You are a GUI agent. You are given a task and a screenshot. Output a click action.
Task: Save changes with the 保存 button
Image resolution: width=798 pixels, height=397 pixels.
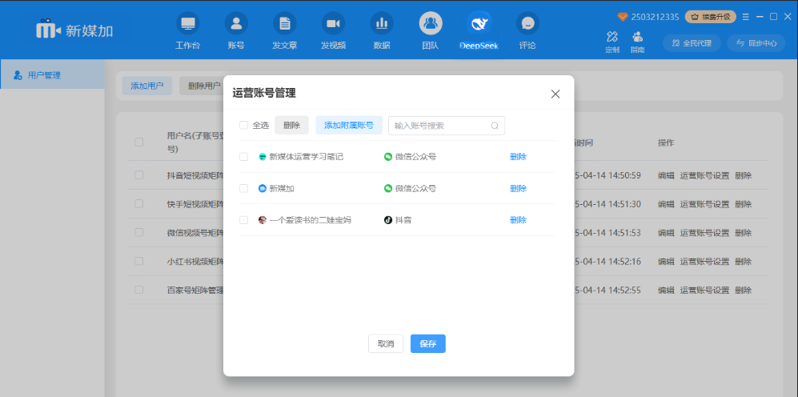[x=428, y=344]
